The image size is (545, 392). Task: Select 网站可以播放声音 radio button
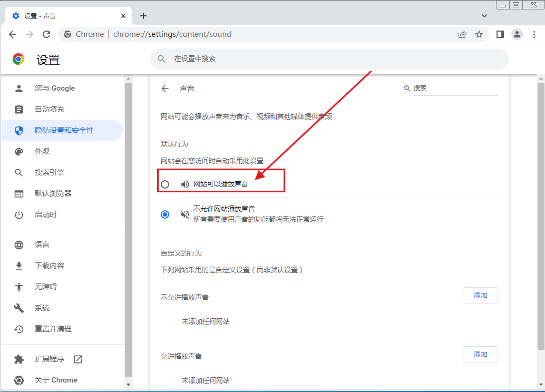pyautogui.click(x=165, y=184)
